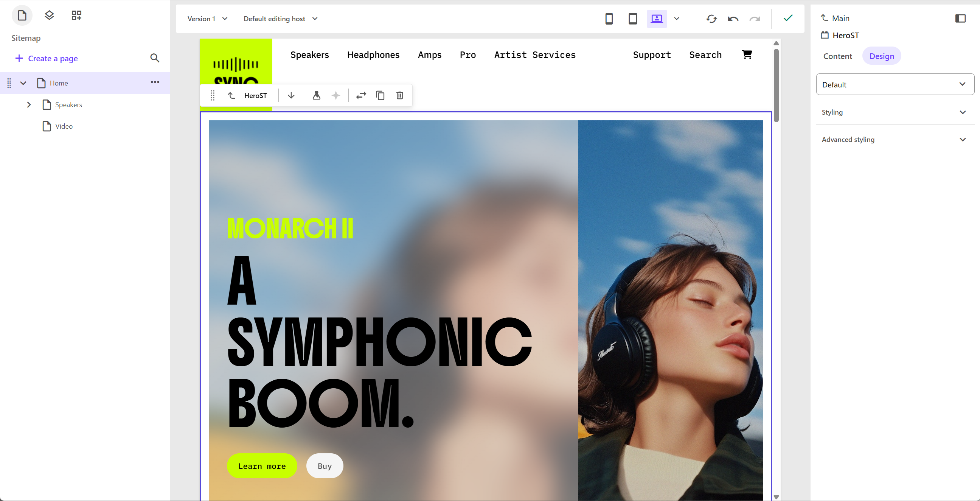Switch to mobile phone preview
This screenshot has height=501, width=980.
tap(609, 19)
